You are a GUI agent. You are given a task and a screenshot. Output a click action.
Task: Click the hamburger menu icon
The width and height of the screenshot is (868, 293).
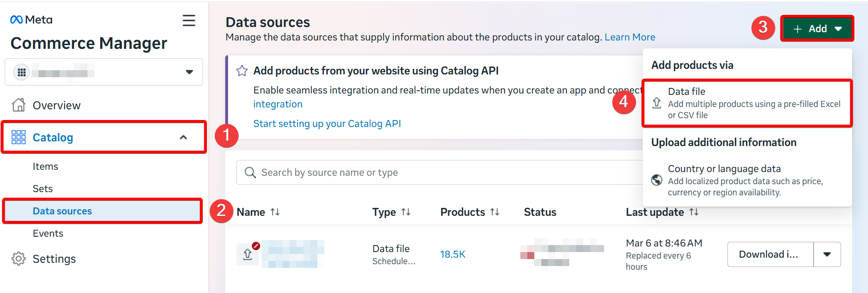click(x=188, y=20)
